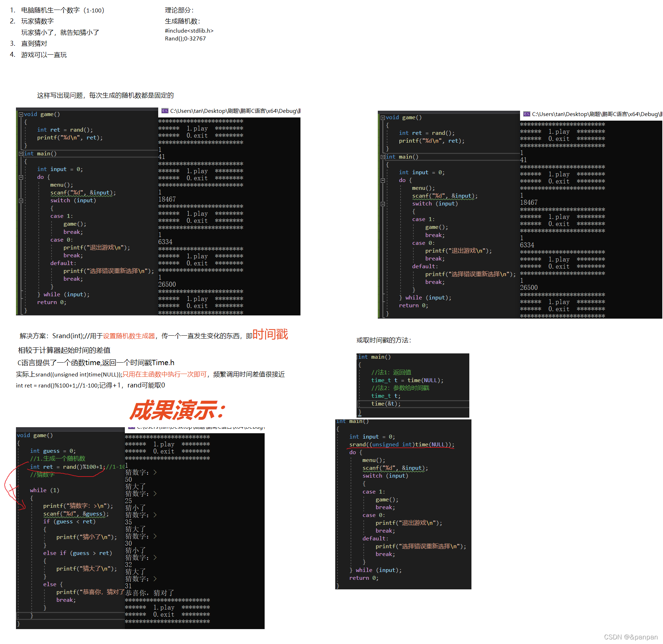This screenshot has width=663, height=644.
Task: Click the printf("猜大了\n") code line
Action: point(87,569)
